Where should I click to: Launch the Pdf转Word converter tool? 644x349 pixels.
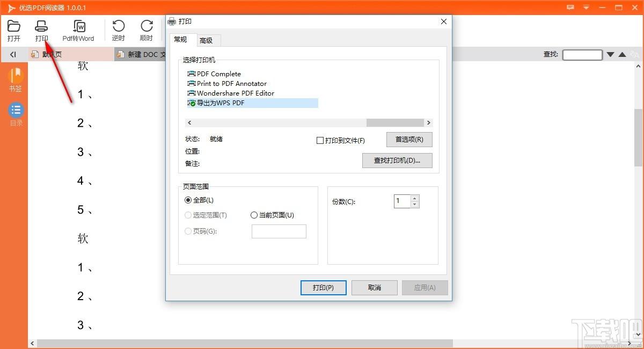pos(78,31)
